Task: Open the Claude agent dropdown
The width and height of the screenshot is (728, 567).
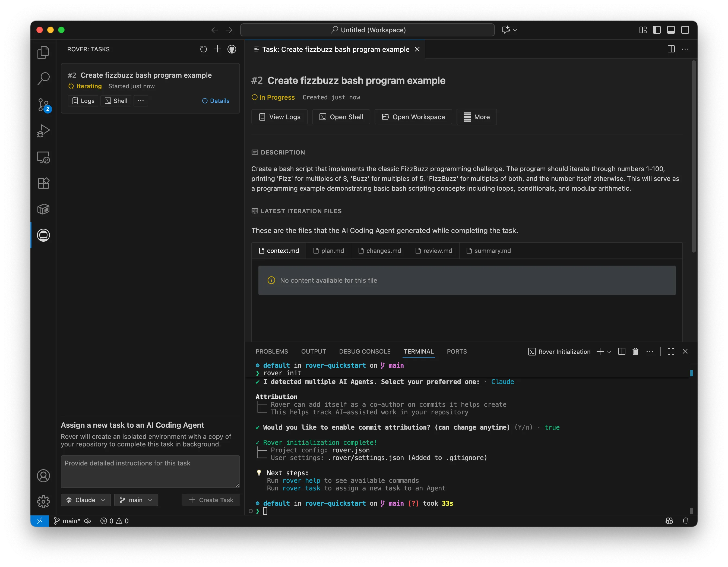Action: 85,500
